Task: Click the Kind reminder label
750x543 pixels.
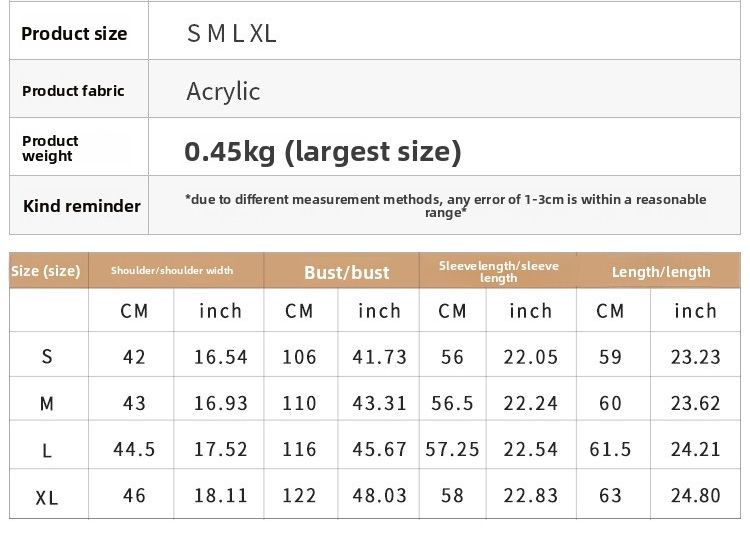Action: (82, 206)
